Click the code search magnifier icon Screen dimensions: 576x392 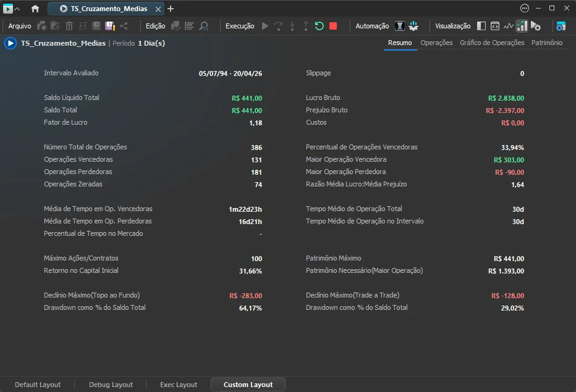coord(203,26)
